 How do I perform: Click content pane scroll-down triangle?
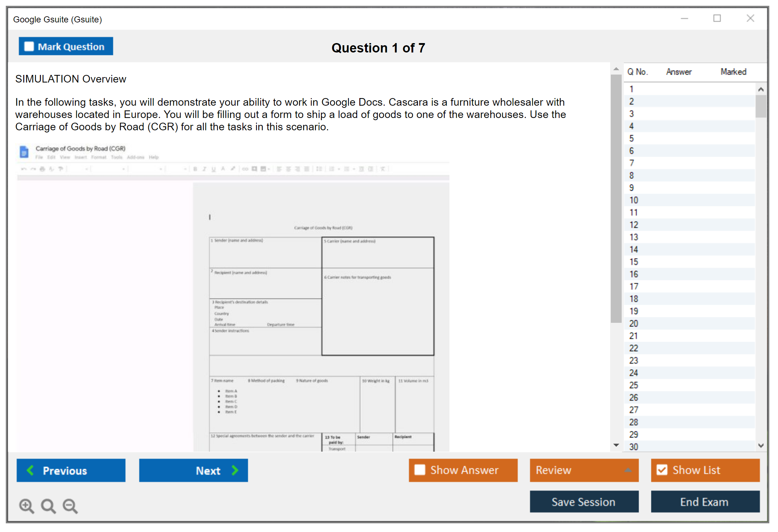pos(616,445)
